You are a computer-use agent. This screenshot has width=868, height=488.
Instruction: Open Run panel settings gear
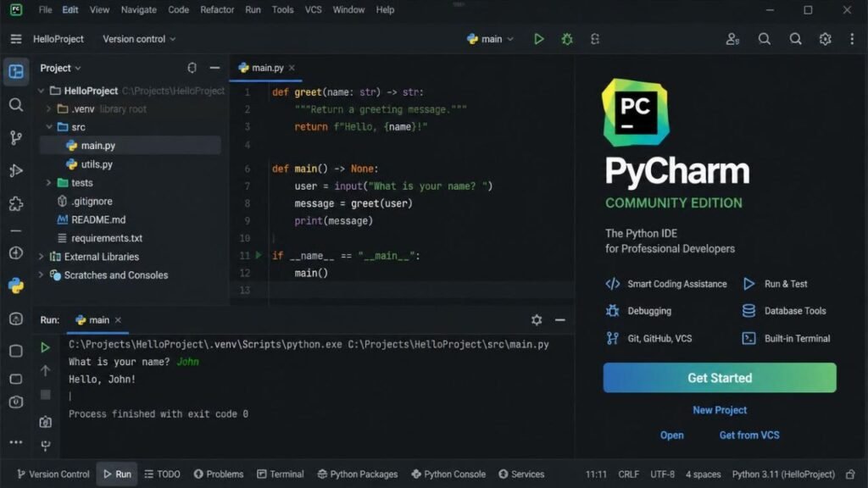click(537, 319)
